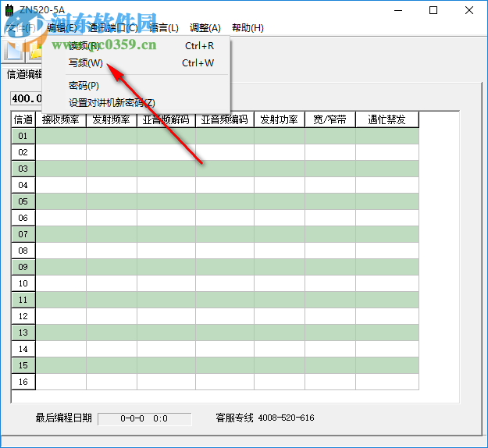Select channel row header 06

pyautogui.click(x=23, y=218)
